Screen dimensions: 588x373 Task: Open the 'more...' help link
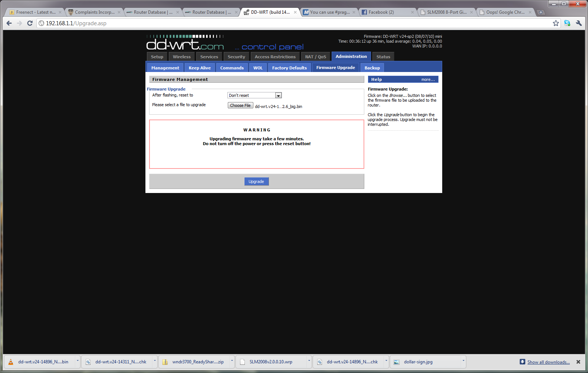point(428,79)
